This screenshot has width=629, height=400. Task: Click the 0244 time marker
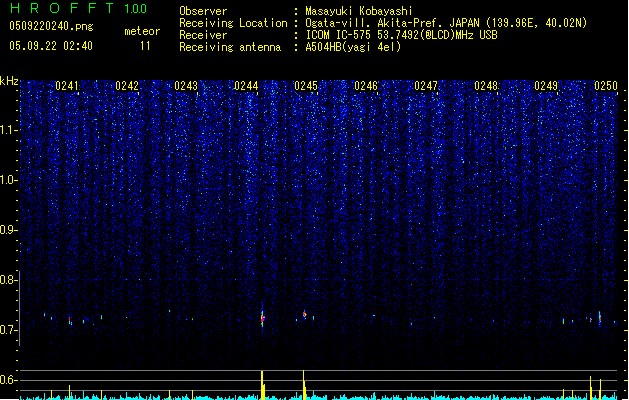pos(246,86)
